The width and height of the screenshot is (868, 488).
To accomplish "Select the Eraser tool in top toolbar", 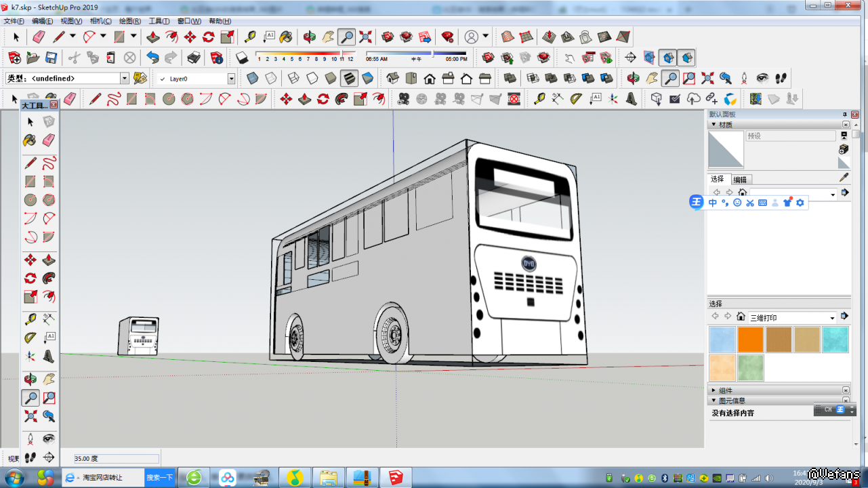I will 39,37.
